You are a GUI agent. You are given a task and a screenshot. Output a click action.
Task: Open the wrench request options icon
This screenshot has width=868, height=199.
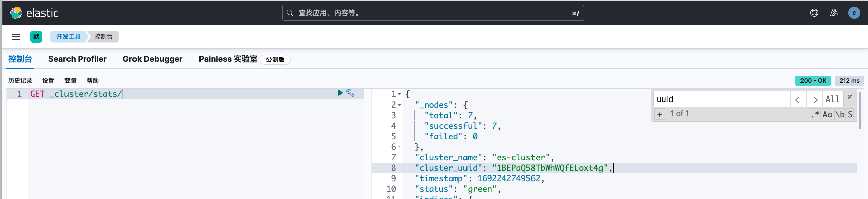(350, 93)
